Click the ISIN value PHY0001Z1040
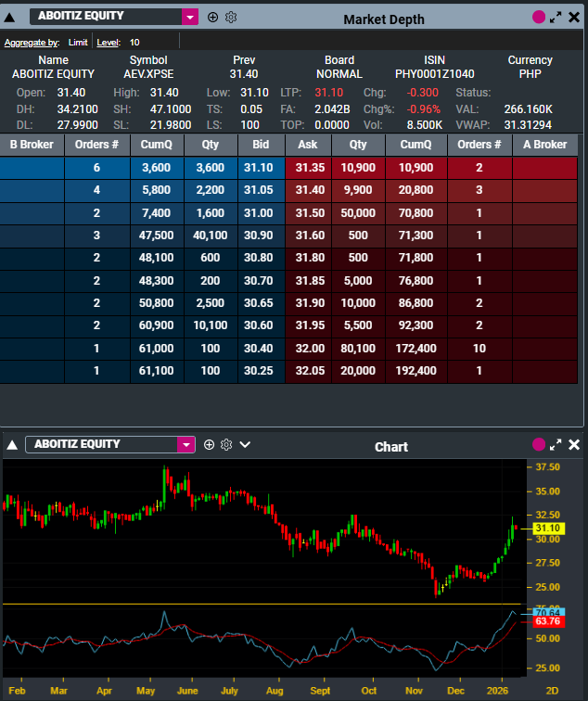The width and height of the screenshot is (588, 701). click(435, 74)
